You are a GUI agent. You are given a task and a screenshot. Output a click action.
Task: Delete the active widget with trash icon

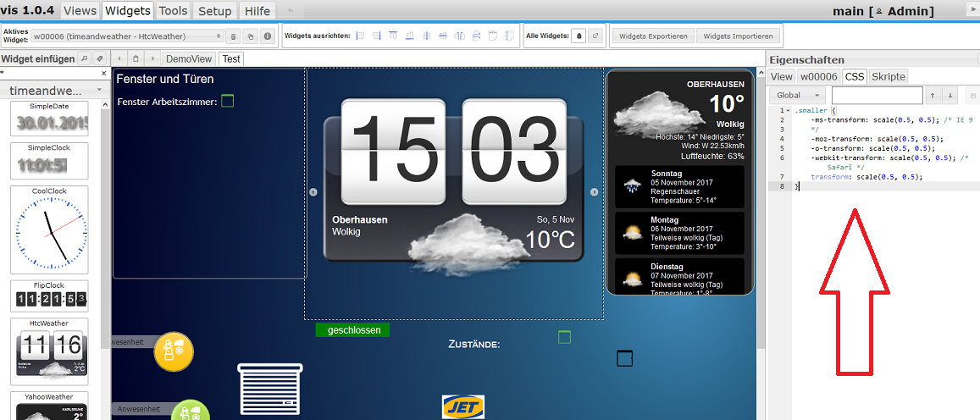pyautogui.click(x=234, y=36)
